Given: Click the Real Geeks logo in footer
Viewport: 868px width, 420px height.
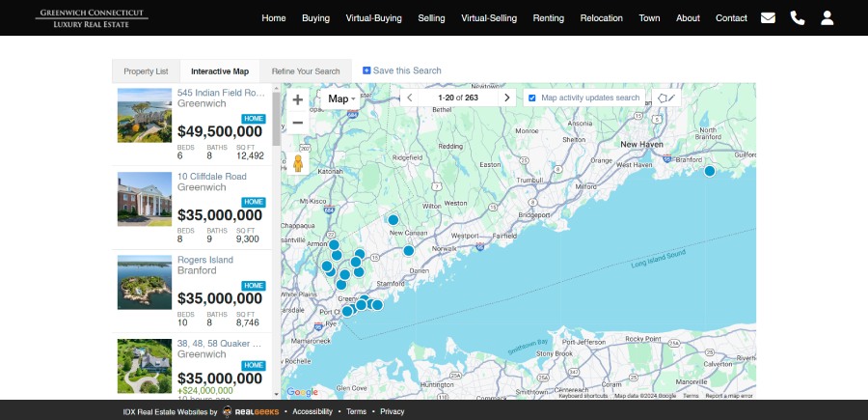Looking at the screenshot, I should [250, 411].
